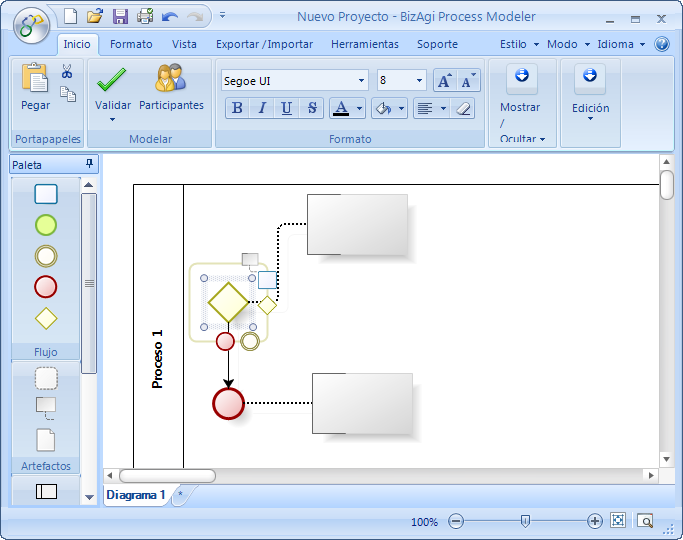The height and width of the screenshot is (540, 683).
Task: Click the zoom slider handle
Action: 525,521
